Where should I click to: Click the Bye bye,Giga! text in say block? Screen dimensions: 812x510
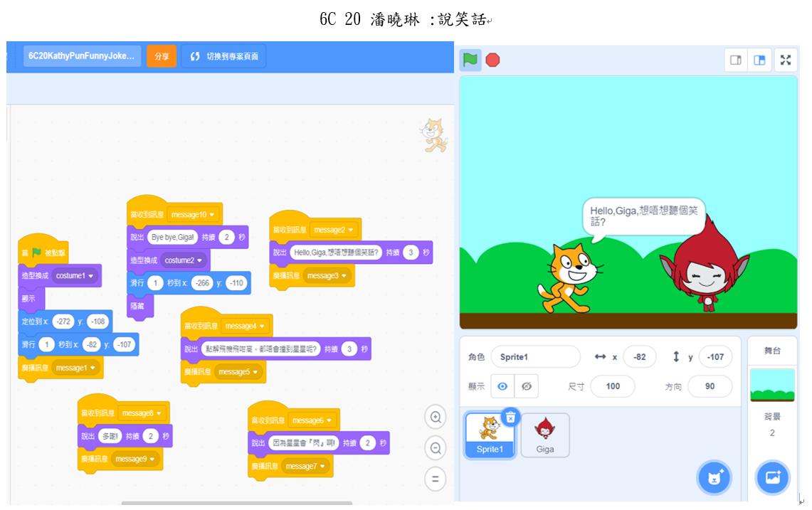click(172, 237)
